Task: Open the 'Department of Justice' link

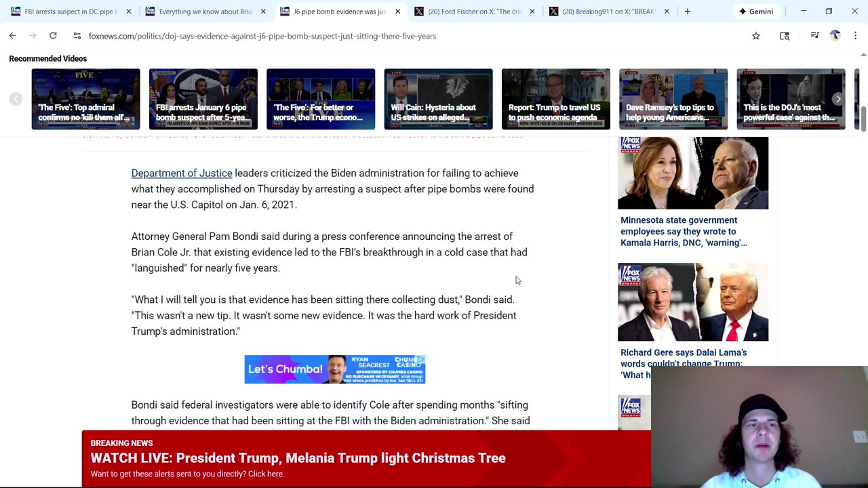Action: [182, 174]
